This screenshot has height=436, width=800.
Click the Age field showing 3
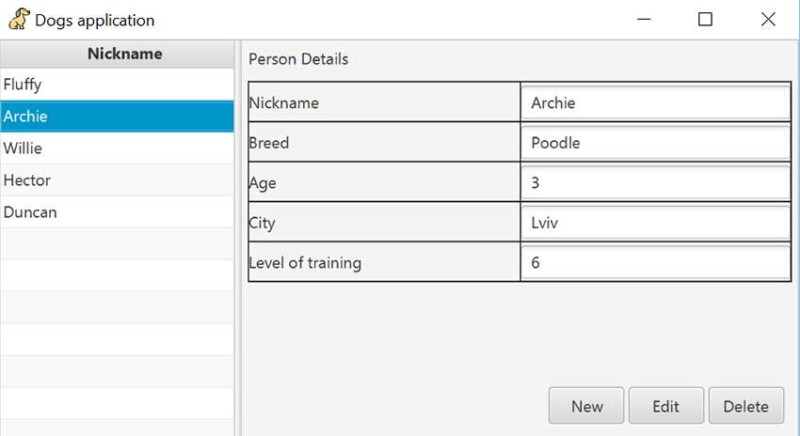(x=656, y=183)
